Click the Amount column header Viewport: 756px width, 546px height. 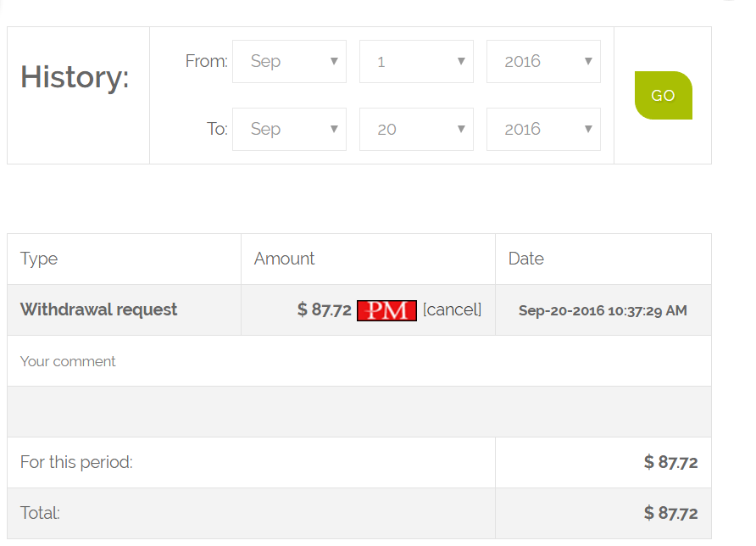tap(284, 259)
